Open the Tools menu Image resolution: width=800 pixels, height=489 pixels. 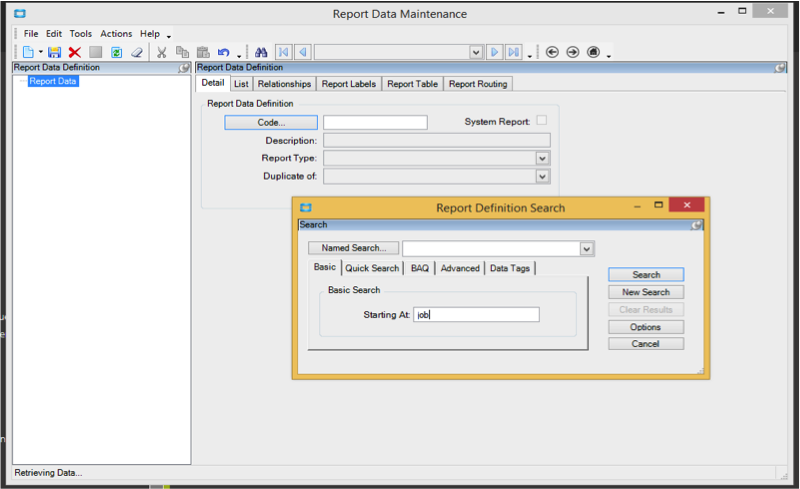[x=81, y=34]
